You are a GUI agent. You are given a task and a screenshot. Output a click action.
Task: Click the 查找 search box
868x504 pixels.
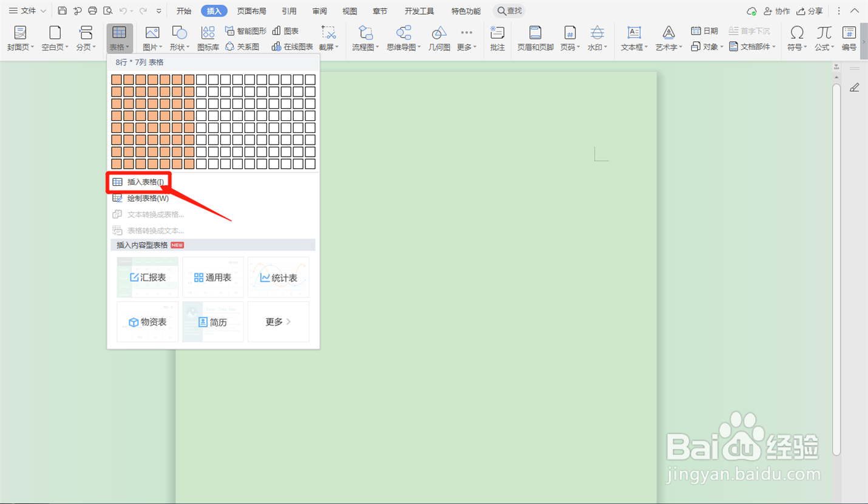(x=509, y=11)
